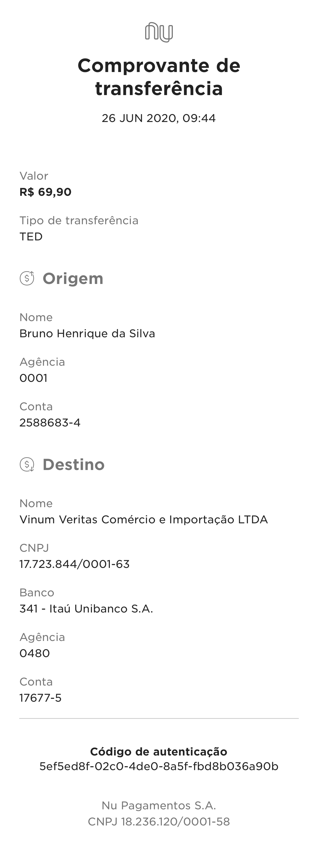This screenshot has width=318, height=868.
Task: Click the Destino incoming money icon
Action: (x=27, y=464)
